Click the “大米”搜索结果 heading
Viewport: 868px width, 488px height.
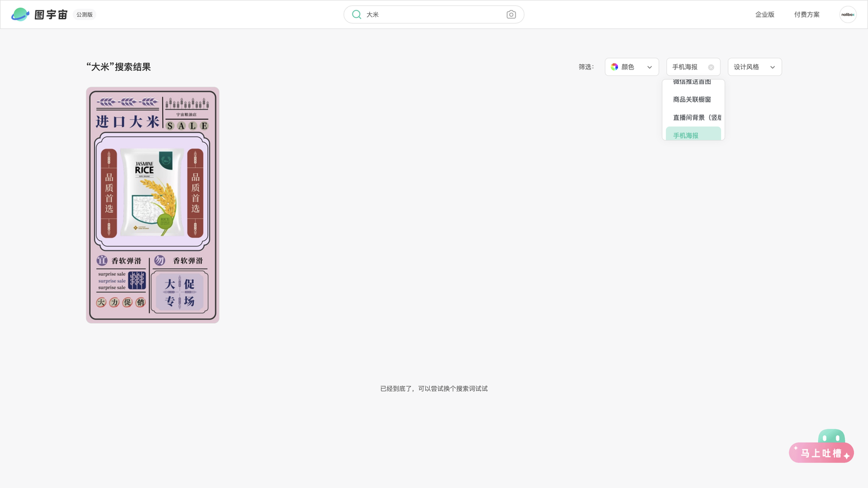point(119,67)
